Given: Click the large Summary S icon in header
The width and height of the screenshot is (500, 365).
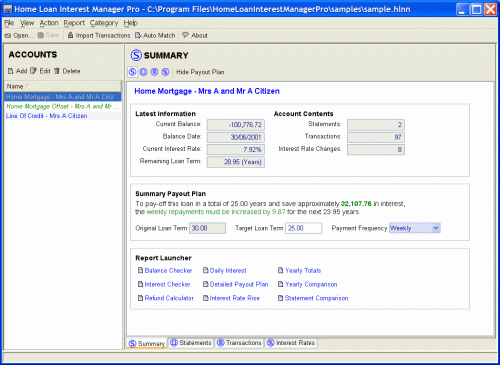Looking at the screenshot, I should coord(136,55).
